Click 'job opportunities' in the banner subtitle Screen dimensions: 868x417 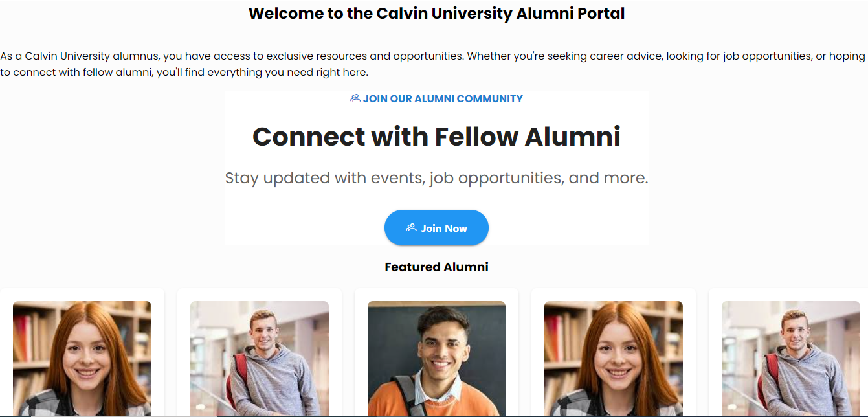496,178
